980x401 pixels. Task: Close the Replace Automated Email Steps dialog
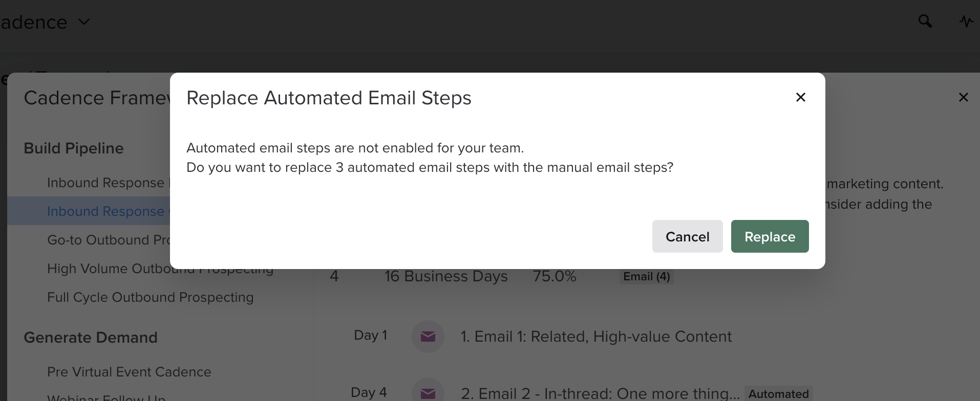click(x=801, y=97)
